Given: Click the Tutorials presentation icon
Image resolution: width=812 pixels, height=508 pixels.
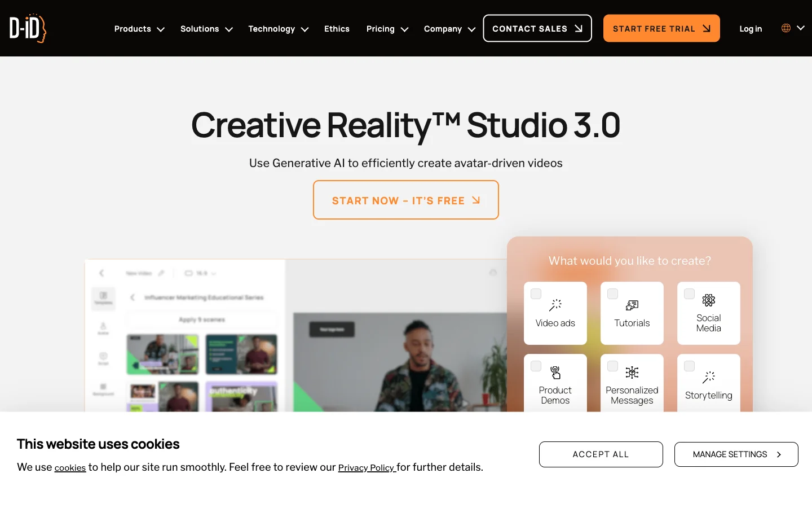Looking at the screenshot, I should point(632,305).
